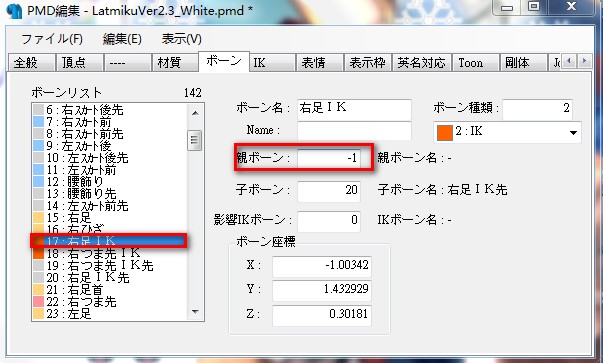This screenshot has height=363, width=603.
Task: Select bone 11 : 左スカート前 in list
Action: click(110, 170)
